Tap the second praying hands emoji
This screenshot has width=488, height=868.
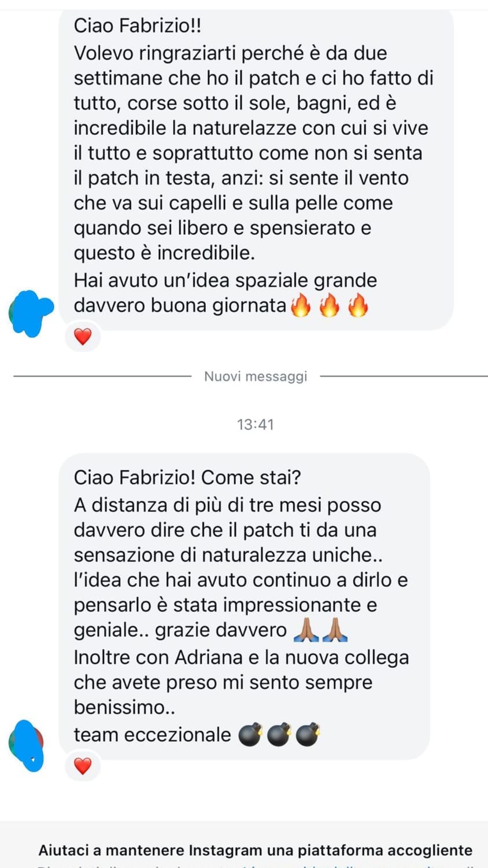335,630
